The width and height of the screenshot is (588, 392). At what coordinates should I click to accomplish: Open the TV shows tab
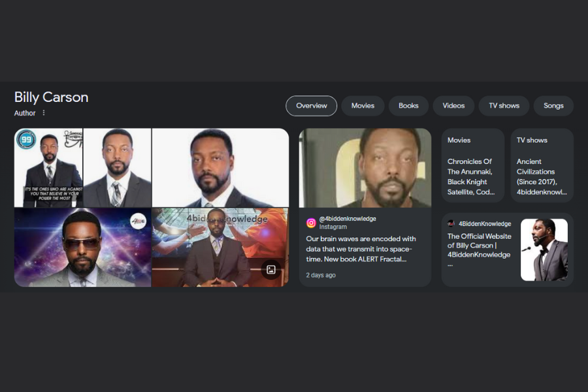tap(504, 106)
